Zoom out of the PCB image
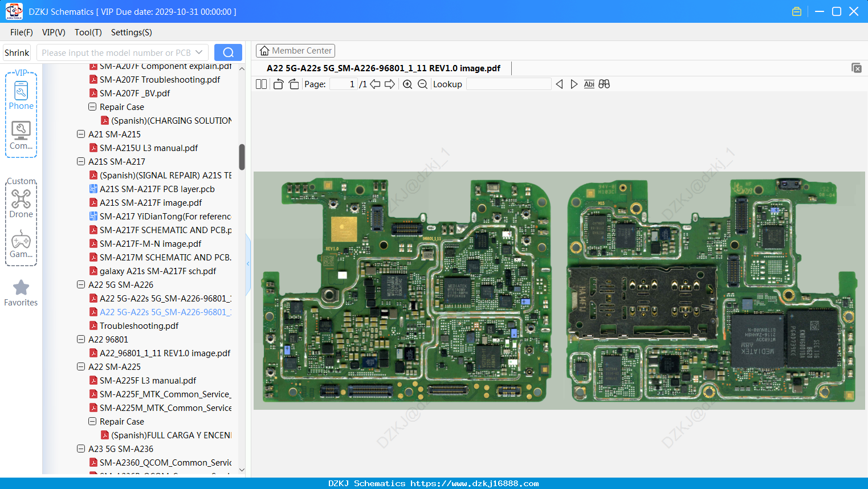Viewport: 868px width, 489px height. pos(422,84)
